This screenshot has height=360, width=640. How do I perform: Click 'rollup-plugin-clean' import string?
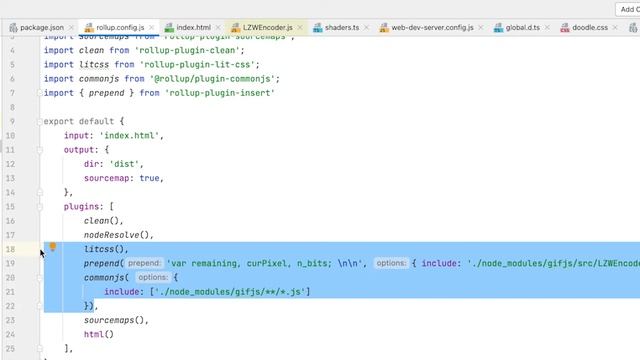tap(187, 50)
